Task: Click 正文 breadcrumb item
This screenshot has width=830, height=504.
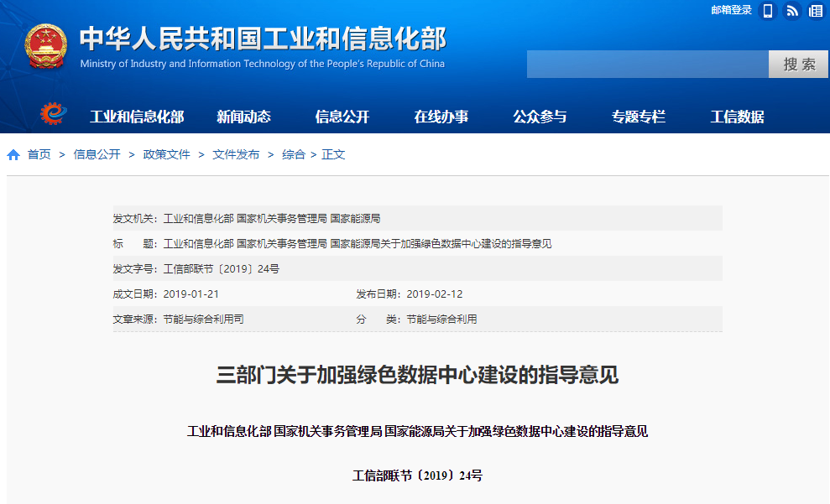Action: click(x=333, y=154)
